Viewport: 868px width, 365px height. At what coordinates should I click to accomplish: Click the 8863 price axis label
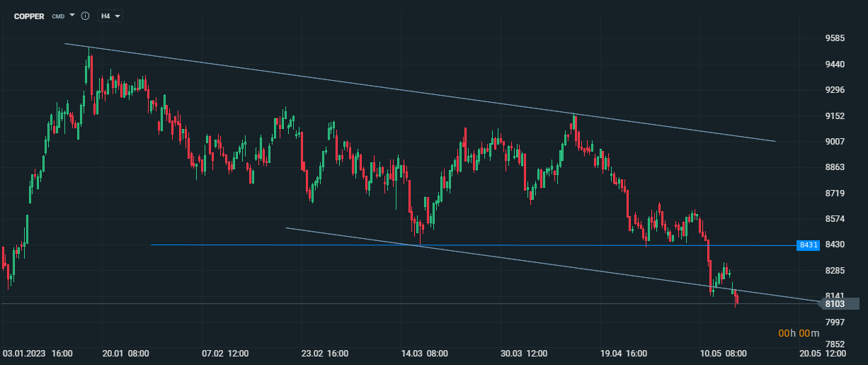pyautogui.click(x=836, y=167)
